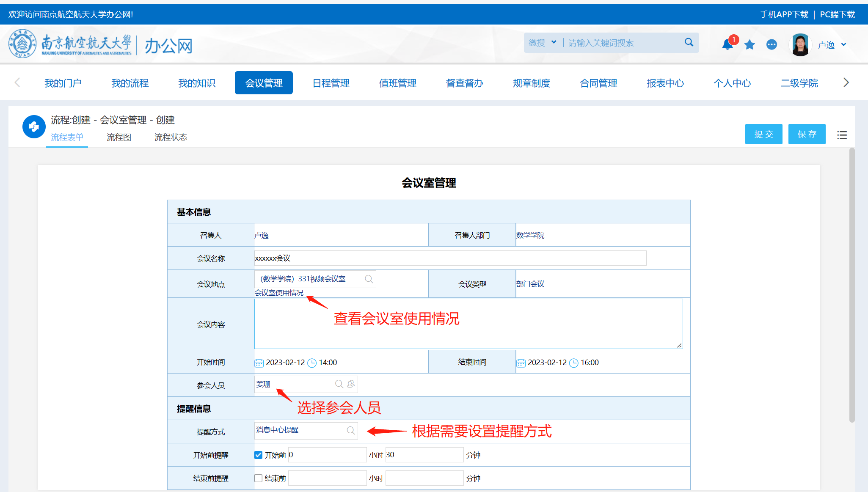Open start date calendar icon
The height and width of the screenshot is (492, 868).
point(259,363)
